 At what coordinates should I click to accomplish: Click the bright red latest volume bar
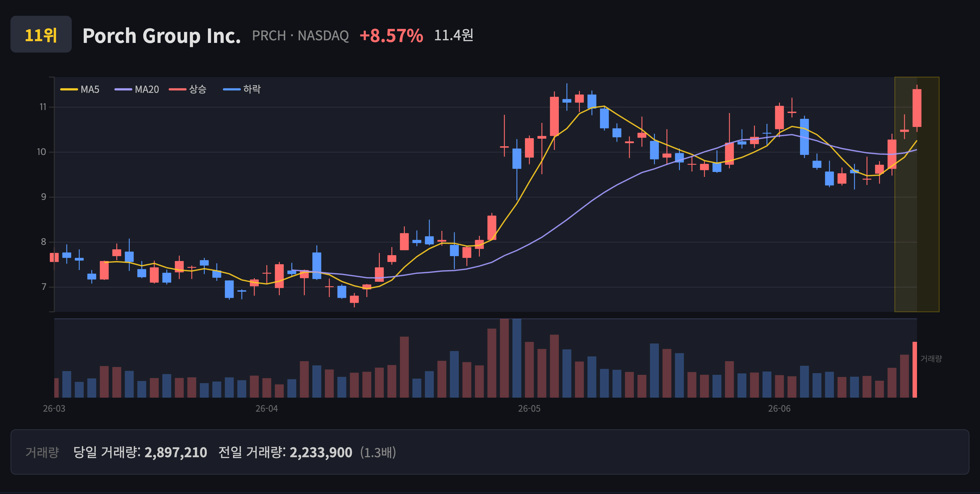915,370
